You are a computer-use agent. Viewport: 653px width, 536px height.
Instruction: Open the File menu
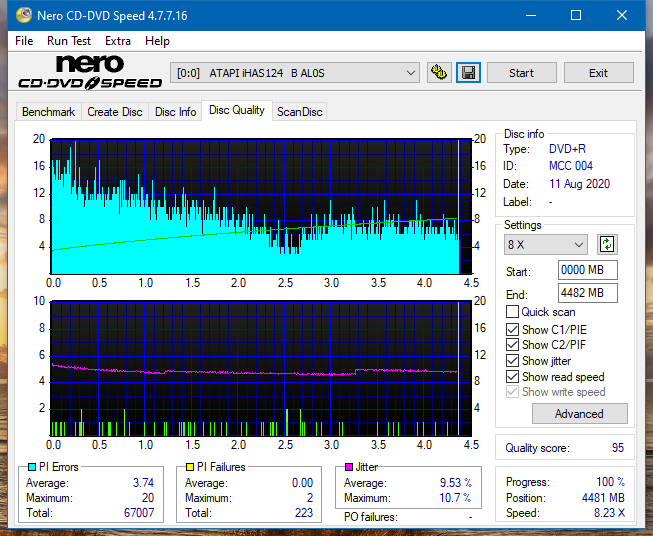tap(24, 41)
